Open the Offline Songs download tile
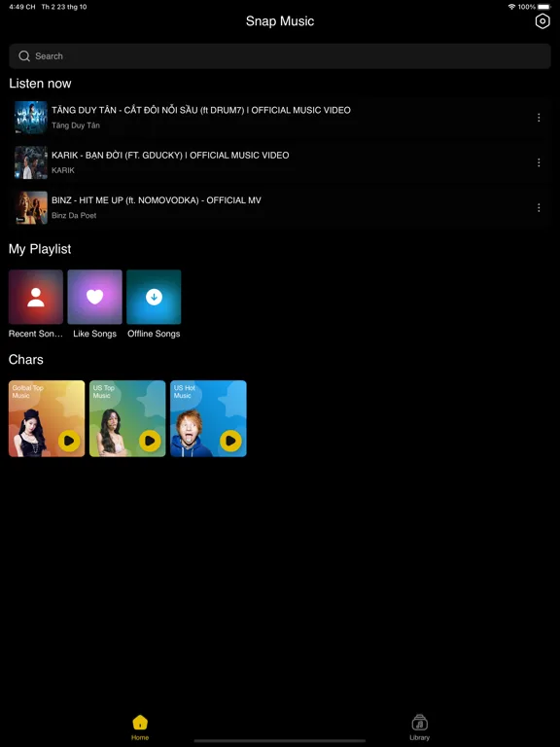Image resolution: width=560 pixels, height=747 pixels. click(x=154, y=297)
